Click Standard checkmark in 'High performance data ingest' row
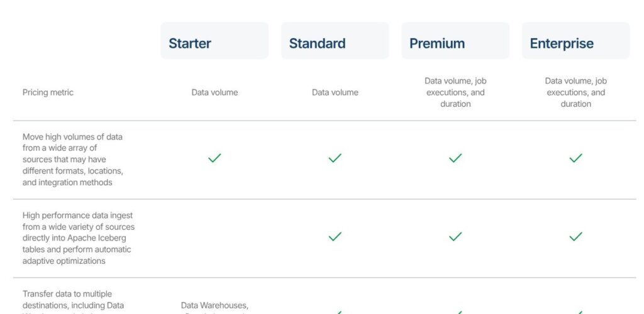644x314 pixels. [335, 237]
